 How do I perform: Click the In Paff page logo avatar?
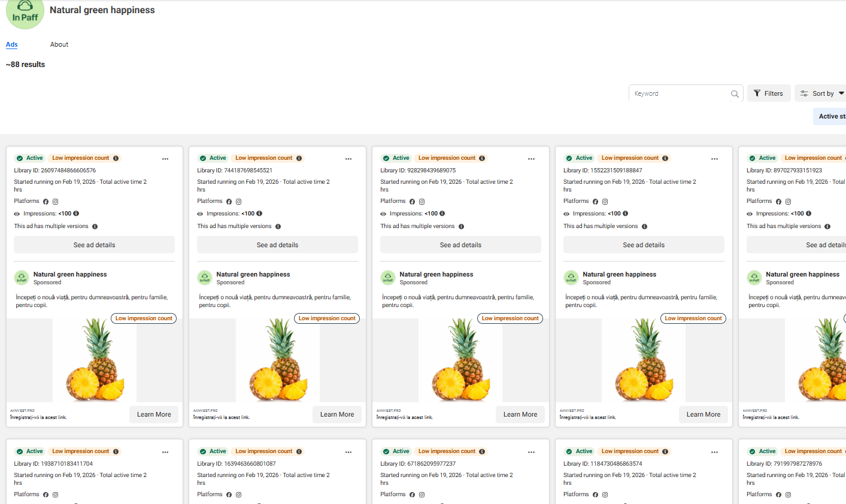[25, 12]
